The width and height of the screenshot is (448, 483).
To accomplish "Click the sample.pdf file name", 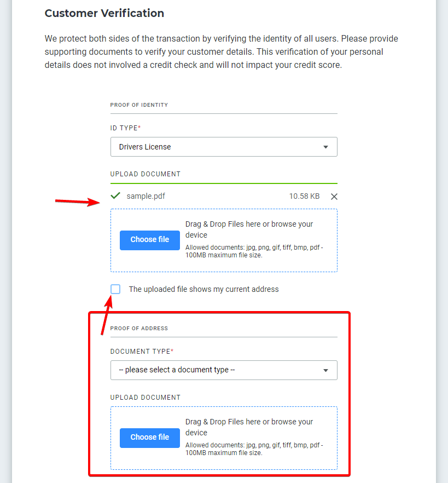I will pyautogui.click(x=146, y=196).
